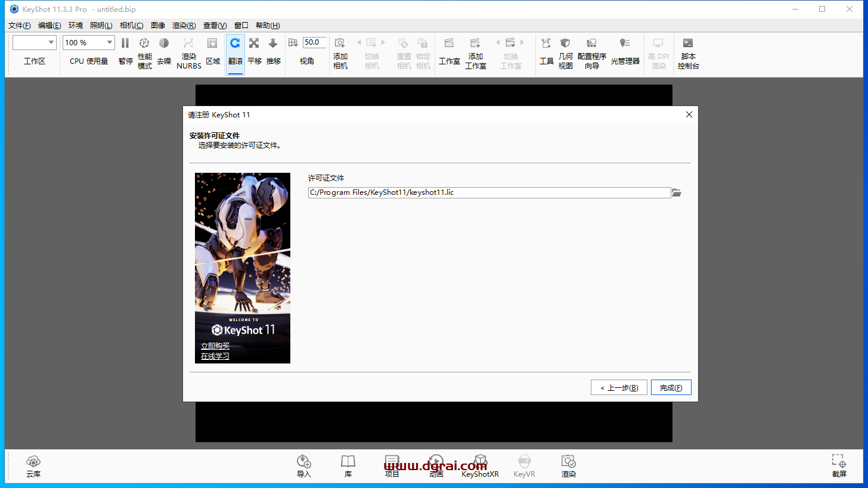Open the Scripting Console (脚本控制台)
Screen dimensions: 868x488
[x=687, y=43]
